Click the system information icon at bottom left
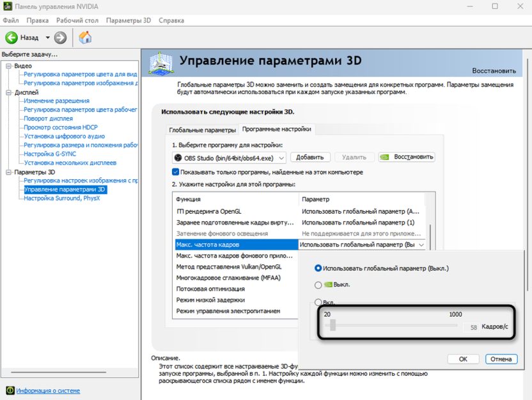Viewport: 532px width, 400px height. [10, 390]
